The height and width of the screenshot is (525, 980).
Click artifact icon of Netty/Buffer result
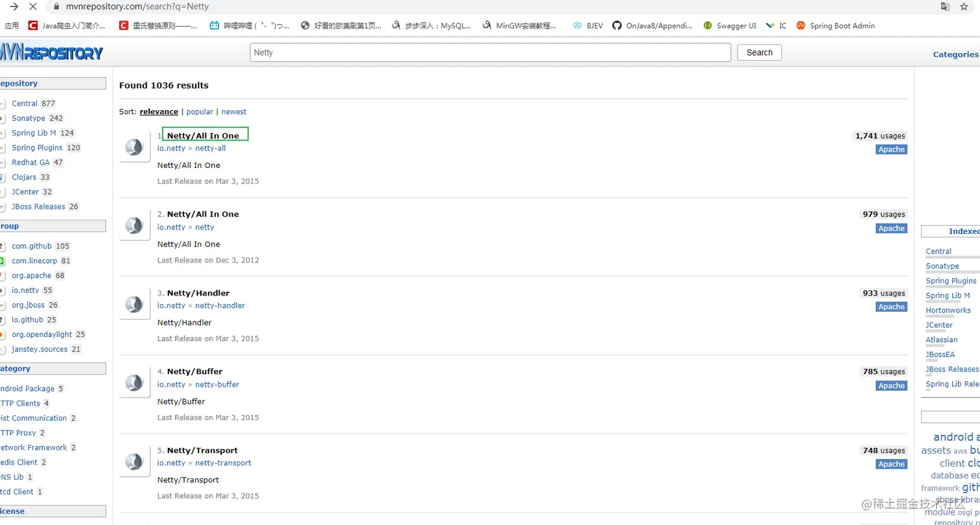click(x=134, y=383)
